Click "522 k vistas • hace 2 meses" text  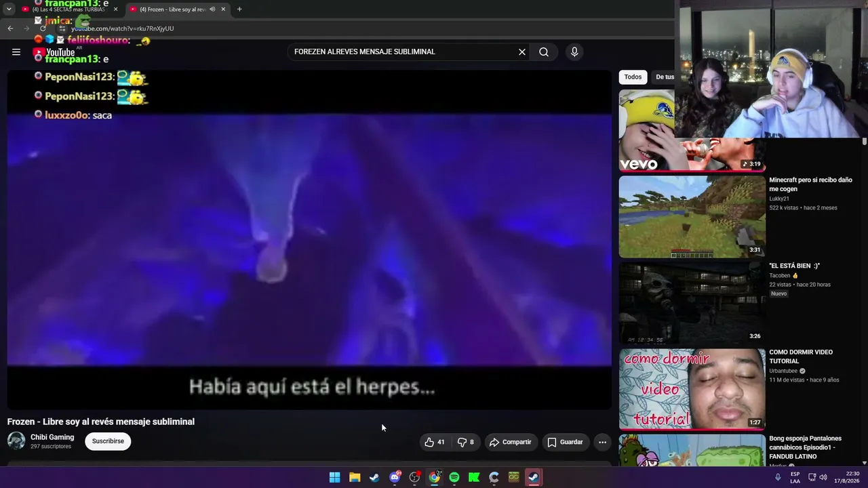803,208
